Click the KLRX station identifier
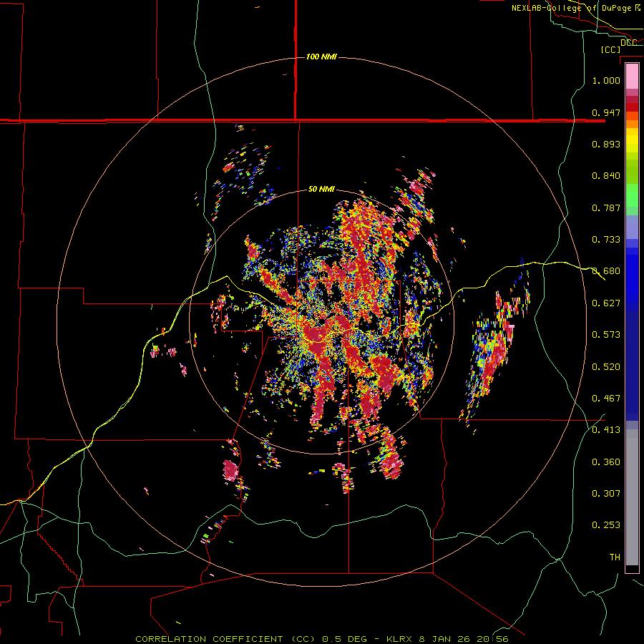Image resolution: width=644 pixels, height=644 pixels. coord(400,639)
